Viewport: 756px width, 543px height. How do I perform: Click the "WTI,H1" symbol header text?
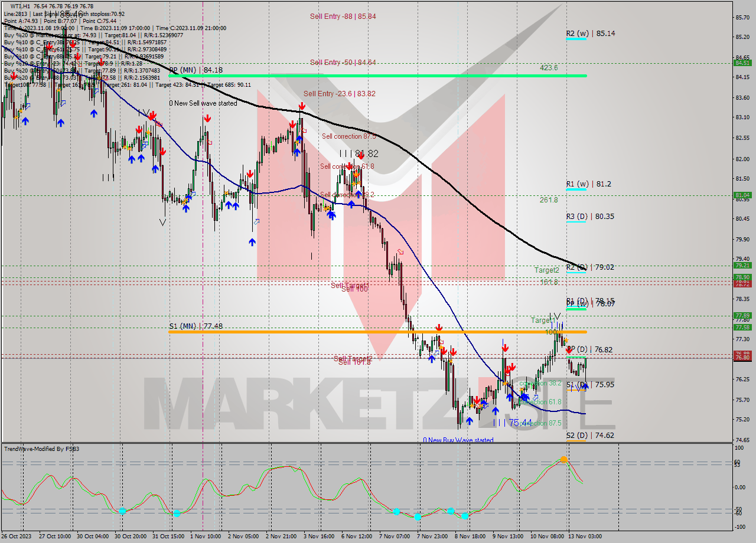21,6
